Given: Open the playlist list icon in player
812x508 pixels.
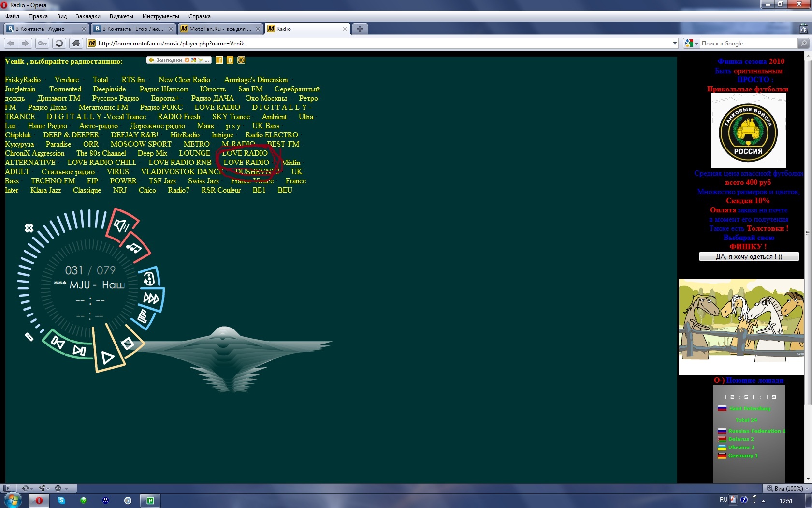Looking at the screenshot, I should pyautogui.click(x=142, y=316).
